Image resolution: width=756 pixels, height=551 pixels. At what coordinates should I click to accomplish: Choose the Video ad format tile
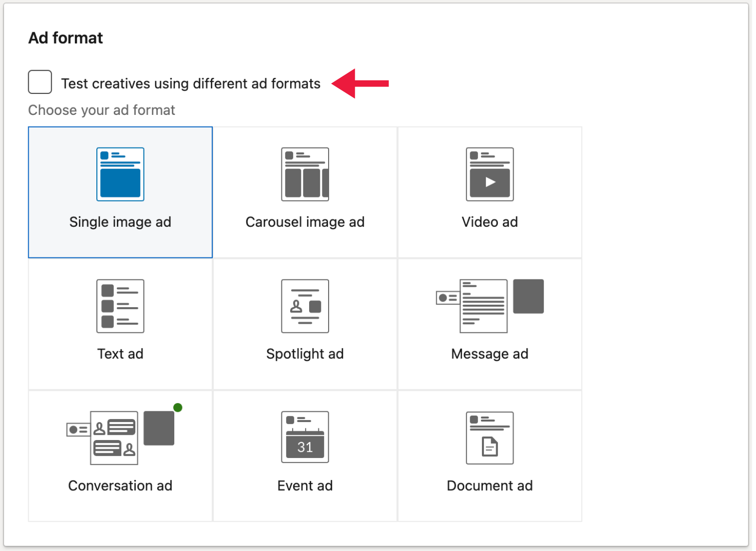tap(490, 192)
